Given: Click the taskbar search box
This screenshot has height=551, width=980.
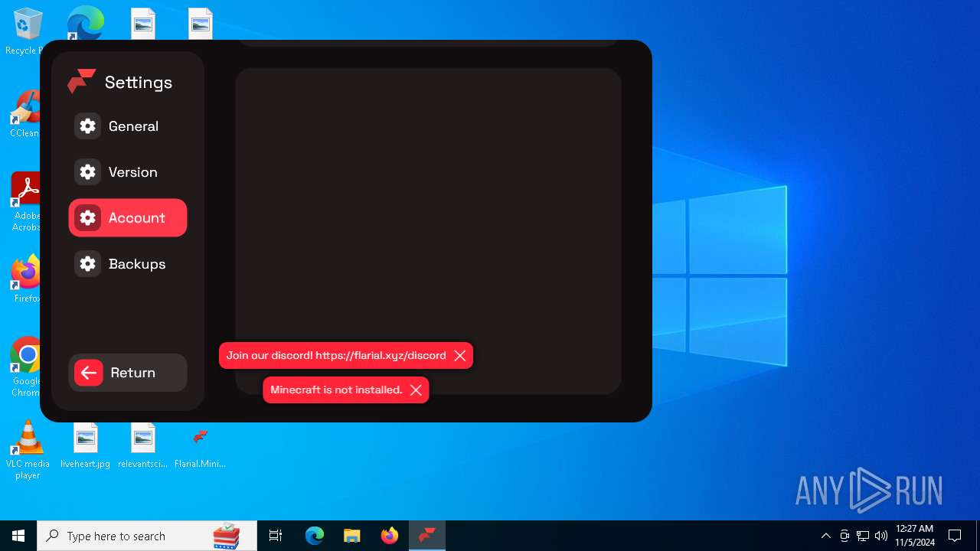Looking at the screenshot, I should 147,536.
